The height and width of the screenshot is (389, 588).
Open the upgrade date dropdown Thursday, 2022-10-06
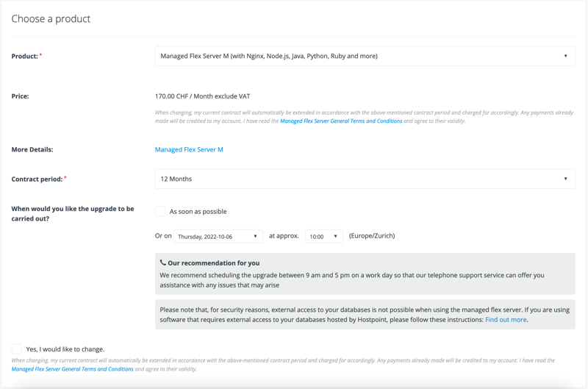click(218, 236)
